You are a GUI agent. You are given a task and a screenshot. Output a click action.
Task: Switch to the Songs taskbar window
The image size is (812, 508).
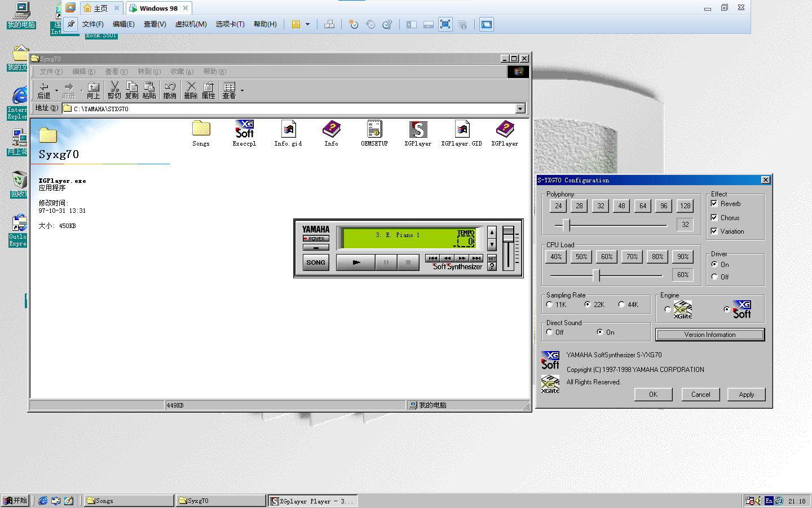point(129,501)
